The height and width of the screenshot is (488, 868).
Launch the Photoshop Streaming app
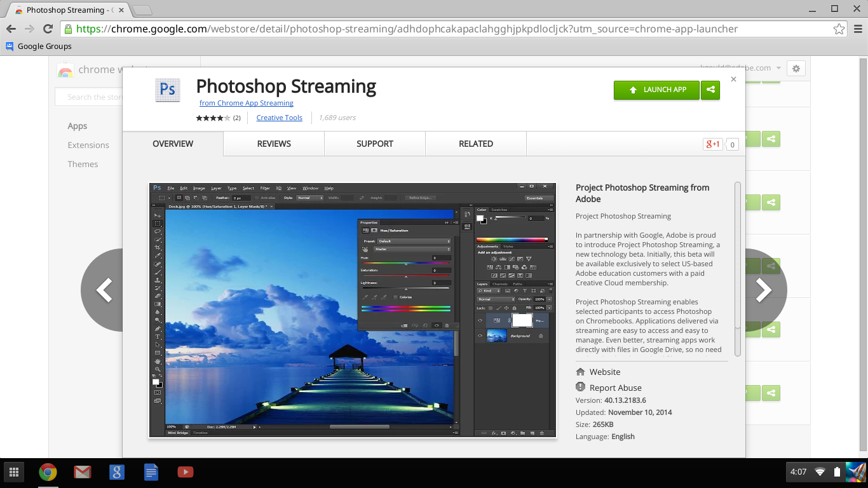[x=656, y=90]
